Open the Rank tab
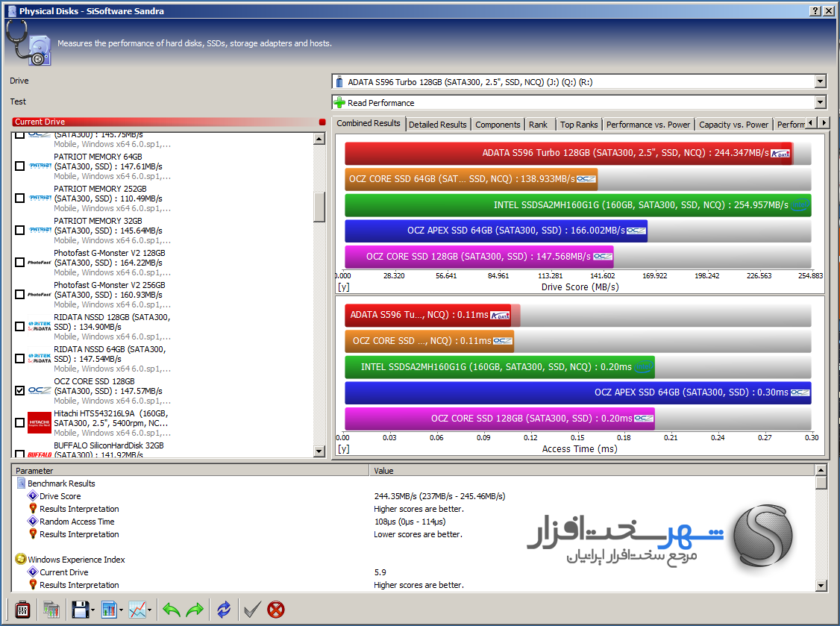The height and width of the screenshot is (626, 840). [x=539, y=125]
